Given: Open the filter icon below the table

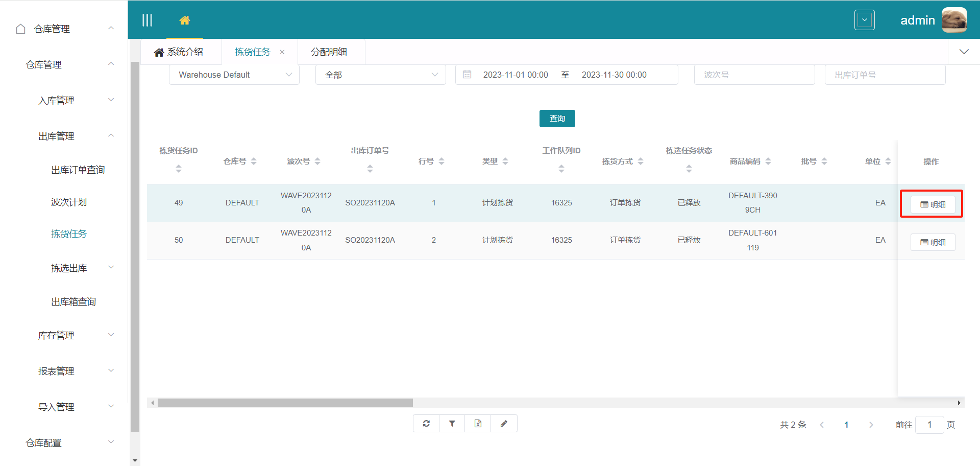Looking at the screenshot, I should coord(452,423).
